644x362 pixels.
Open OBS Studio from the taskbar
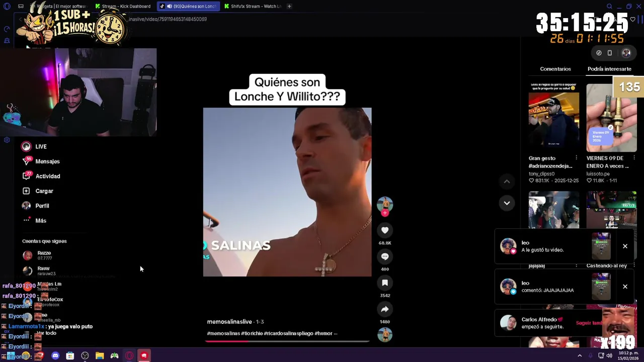[x=85, y=356]
